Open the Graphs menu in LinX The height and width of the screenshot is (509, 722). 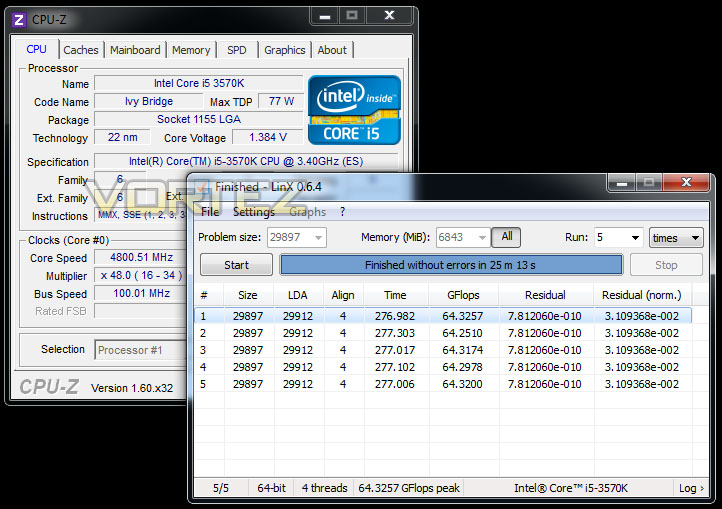[308, 212]
